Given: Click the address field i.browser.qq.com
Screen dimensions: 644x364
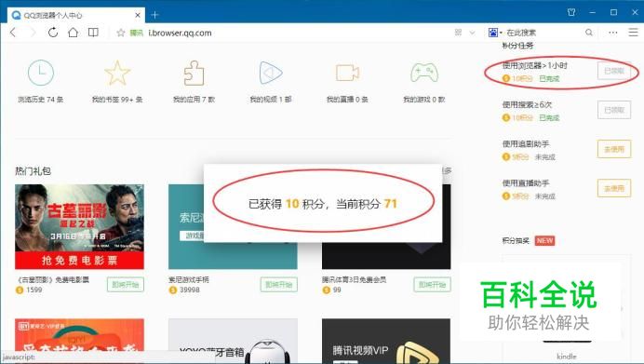Looking at the screenshot, I should point(180,33).
